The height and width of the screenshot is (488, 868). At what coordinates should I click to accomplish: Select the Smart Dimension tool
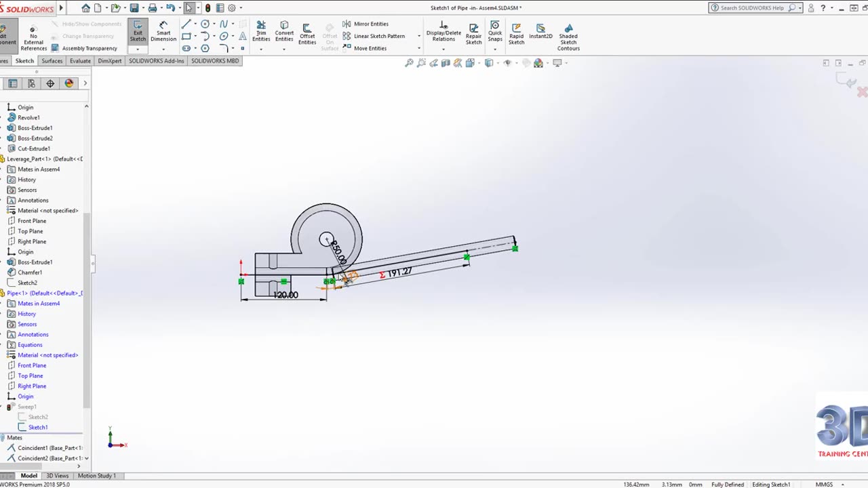163,31
